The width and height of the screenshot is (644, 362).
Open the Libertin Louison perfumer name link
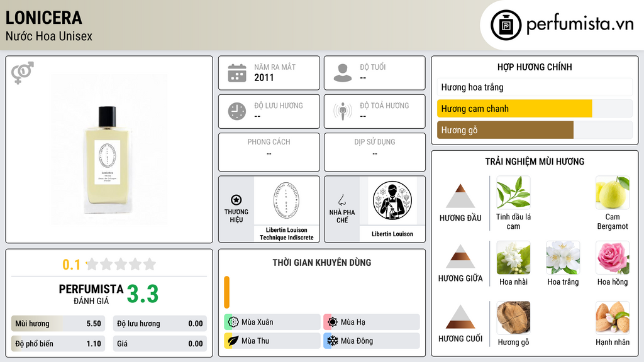coord(392,234)
